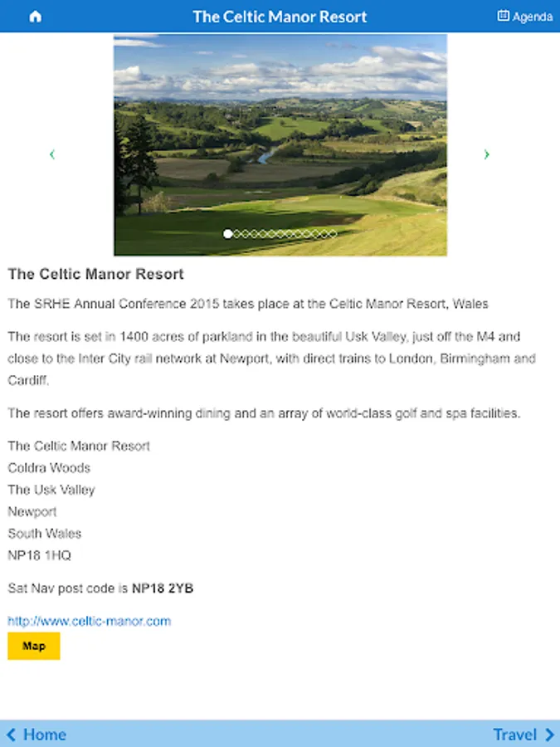The height and width of the screenshot is (747, 560).
Task: Select the first carousel dot indicator
Action: click(228, 234)
